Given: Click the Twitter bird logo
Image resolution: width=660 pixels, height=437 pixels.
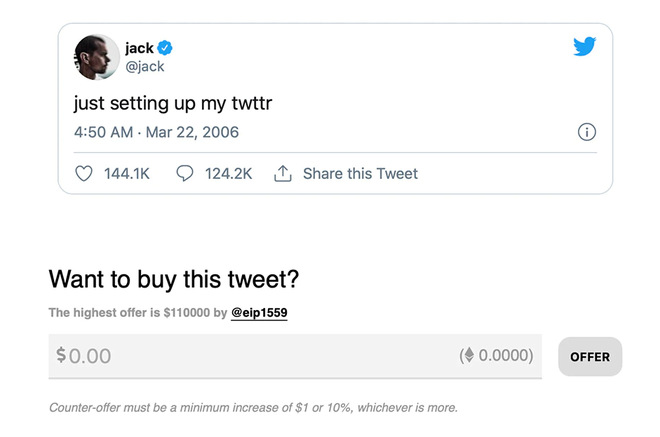Looking at the screenshot, I should [x=585, y=46].
